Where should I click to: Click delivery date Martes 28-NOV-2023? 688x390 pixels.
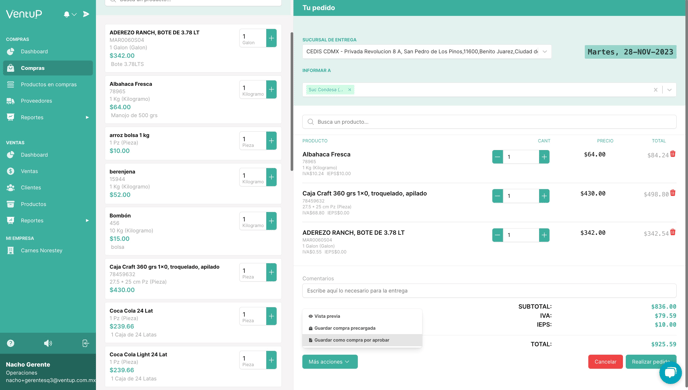630,52
